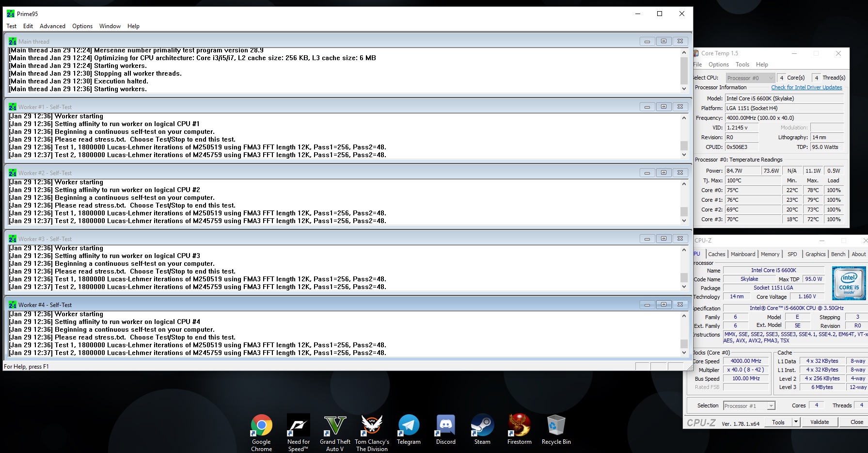Click the Main thread scrollbar down arrow
Viewport: 868px width, 453px height.
[684, 89]
